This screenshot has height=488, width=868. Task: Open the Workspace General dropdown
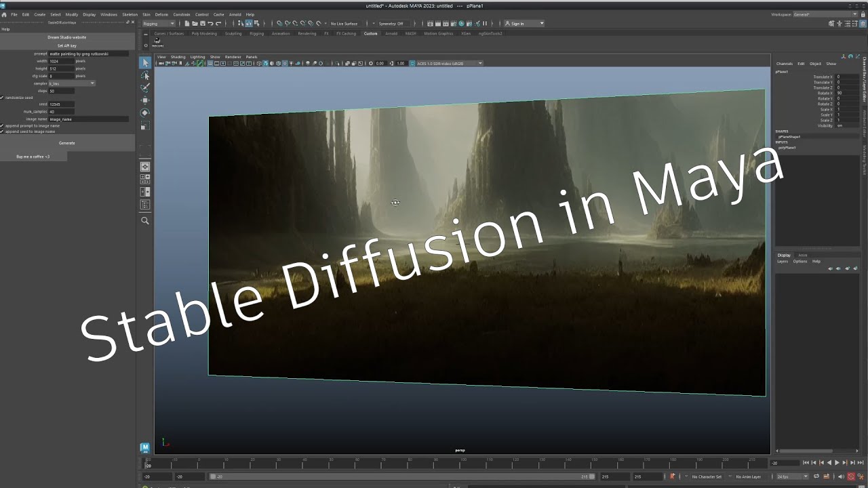click(x=825, y=14)
